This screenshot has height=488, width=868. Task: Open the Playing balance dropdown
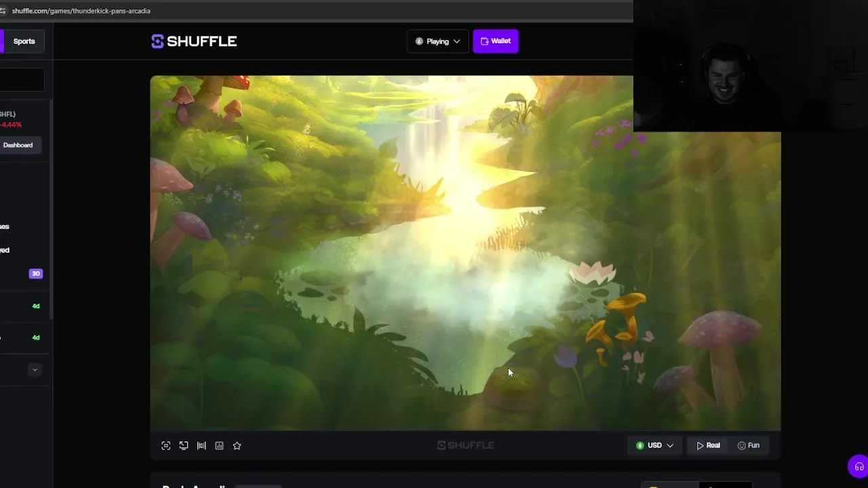437,41
